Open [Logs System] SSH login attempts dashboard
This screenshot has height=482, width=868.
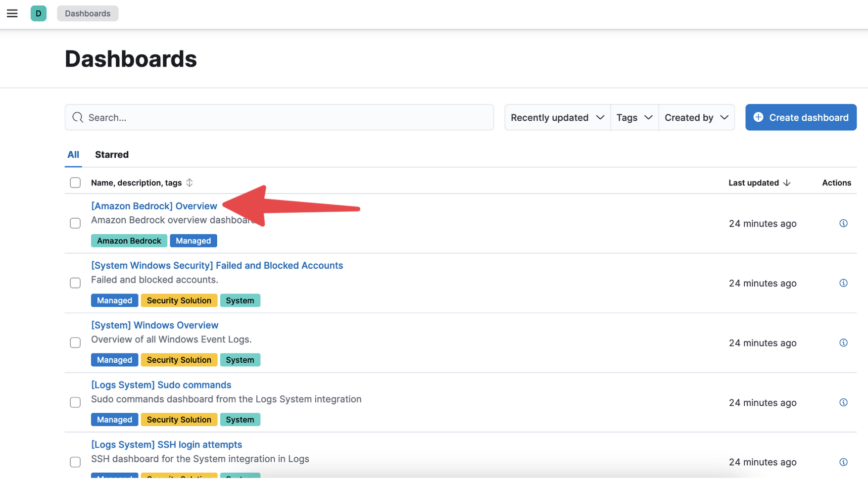166,444
